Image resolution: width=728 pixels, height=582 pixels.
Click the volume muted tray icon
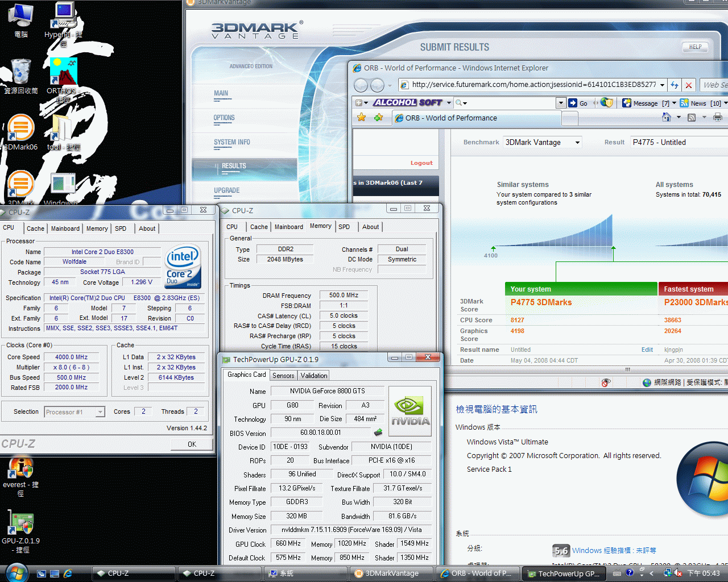(x=678, y=573)
